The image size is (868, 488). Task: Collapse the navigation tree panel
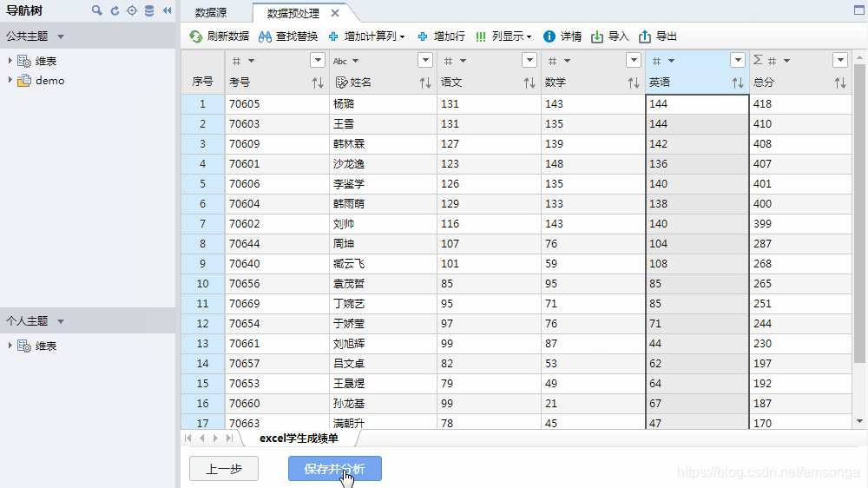(168, 10)
